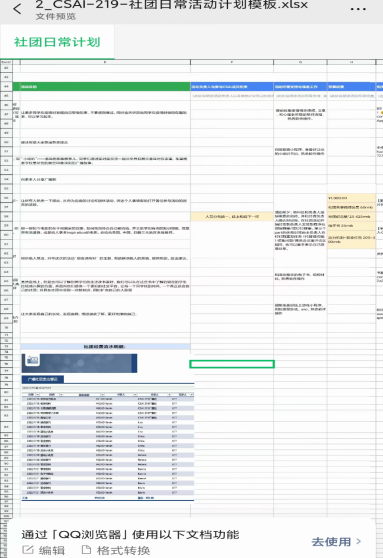Click the yellow highlighted cell in row 58
Viewport: 383px width, 558px height.
coord(232,216)
